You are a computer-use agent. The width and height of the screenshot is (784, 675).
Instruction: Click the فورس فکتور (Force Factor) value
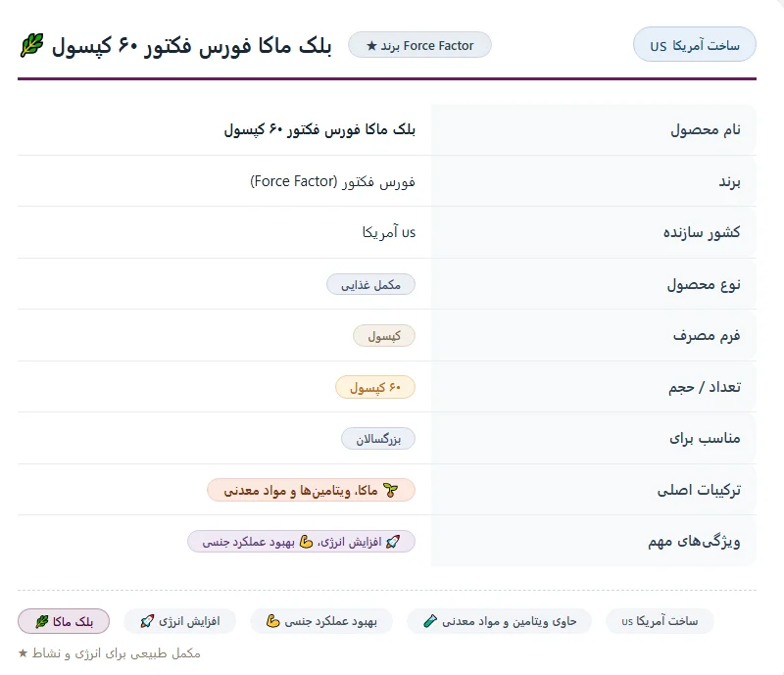(x=332, y=181)
